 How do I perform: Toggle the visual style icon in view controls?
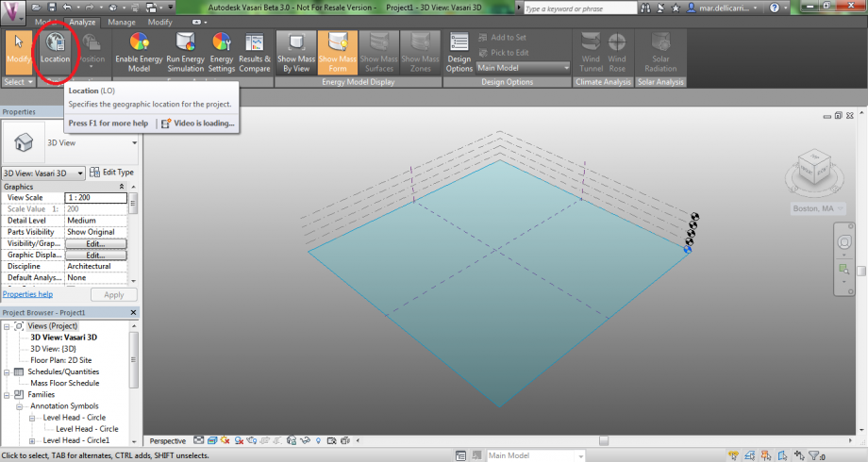(x=212, y=440)
